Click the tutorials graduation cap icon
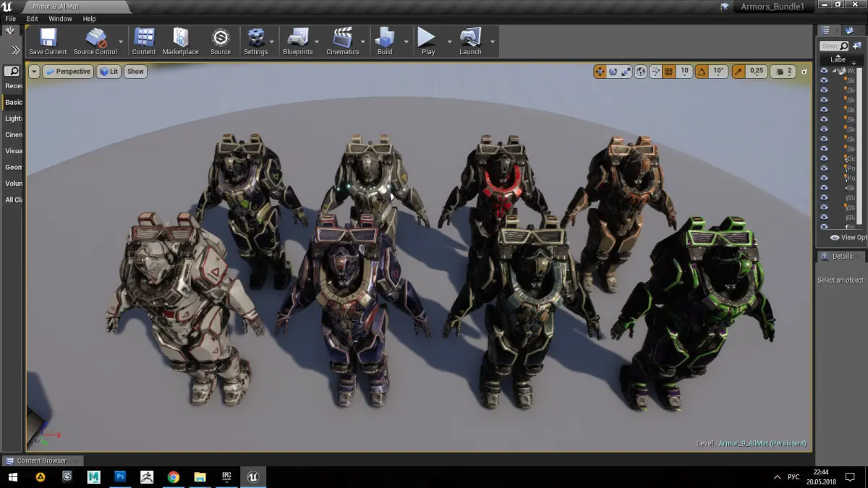The image size is (868, 488). (725, 7)
